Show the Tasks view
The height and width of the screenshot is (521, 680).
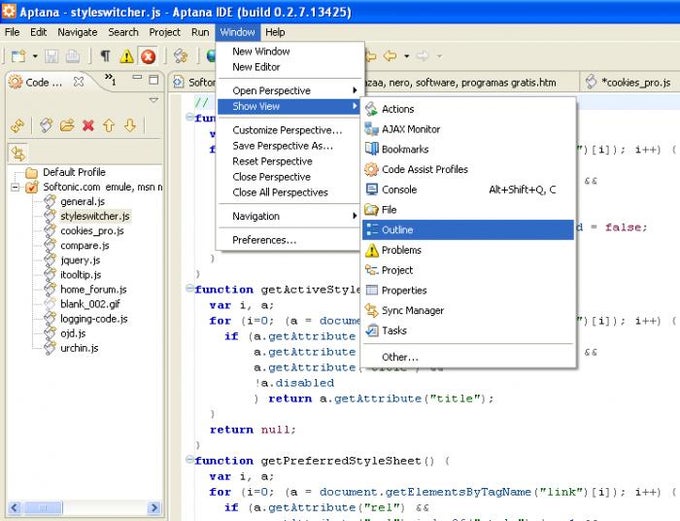point(468,331)
